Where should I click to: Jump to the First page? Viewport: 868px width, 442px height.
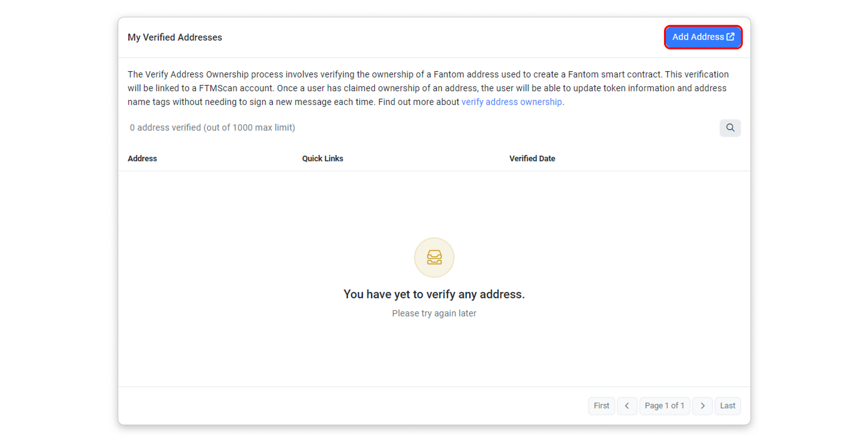(602, 406)
